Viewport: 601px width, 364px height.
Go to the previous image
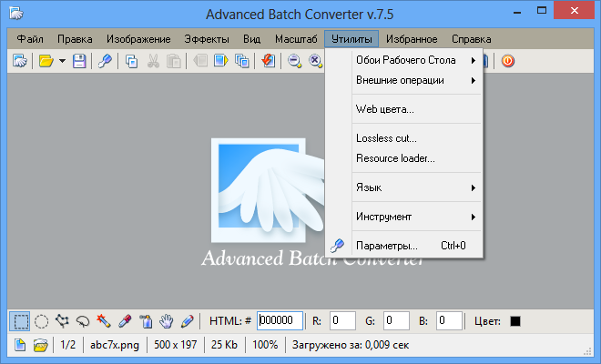tap(200, 61)
